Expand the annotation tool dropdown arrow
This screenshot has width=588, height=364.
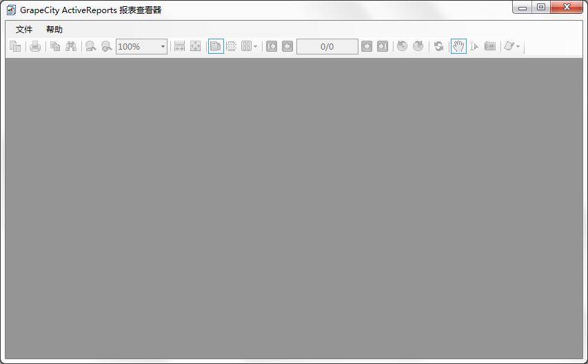(x=518, y=46)
